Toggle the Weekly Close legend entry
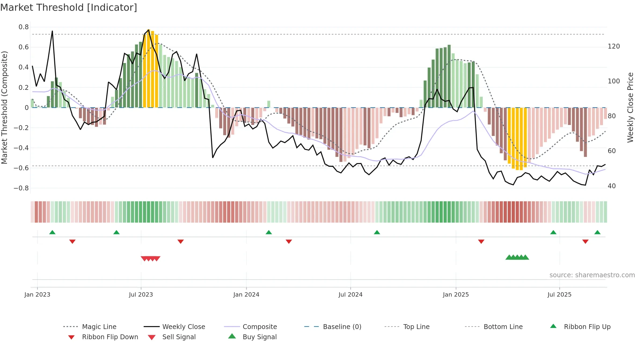Screen dimensions: 644x362 tap(174, 327)
